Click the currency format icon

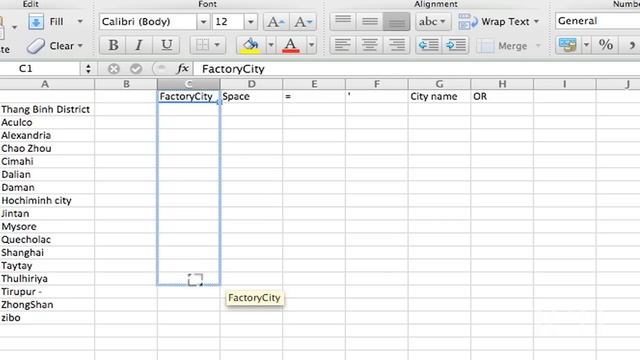pos(568,45)
